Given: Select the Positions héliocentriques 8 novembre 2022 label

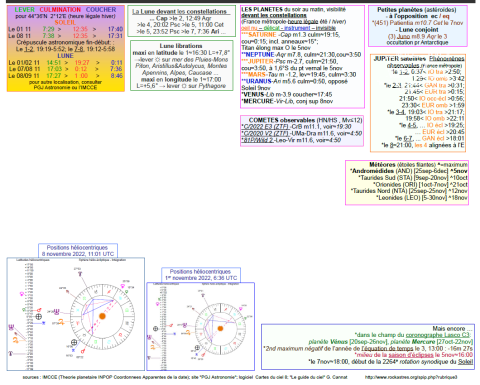Looking at the screenshot, I should [78, 251].
